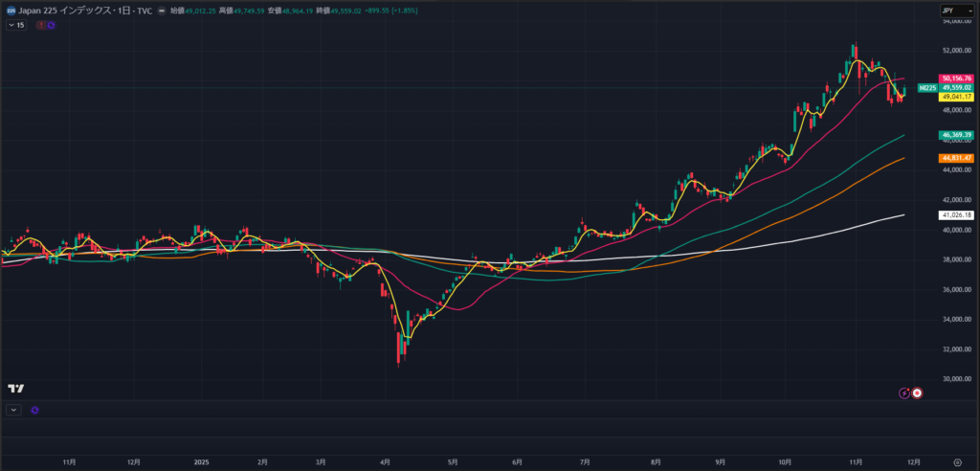Click the TradingView logo watermark
The image size is (980, 471).
pos(15,388)
